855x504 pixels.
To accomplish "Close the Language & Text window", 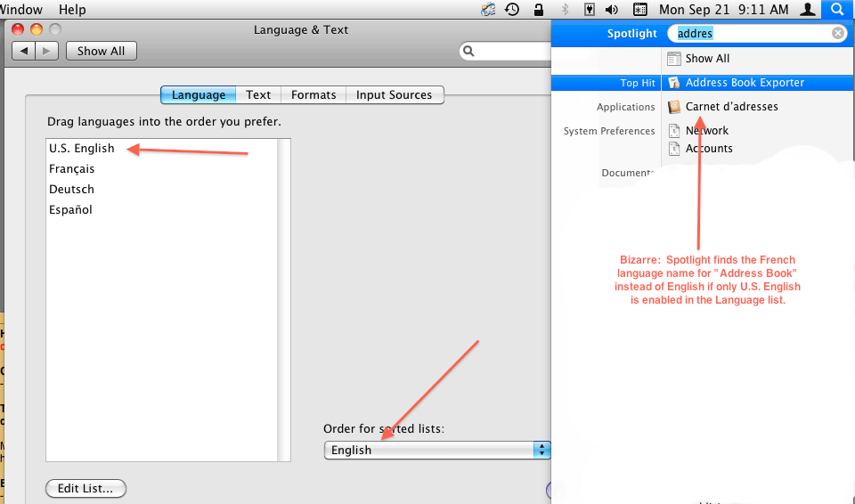I will pyautogui.click(x=18, y=29).
